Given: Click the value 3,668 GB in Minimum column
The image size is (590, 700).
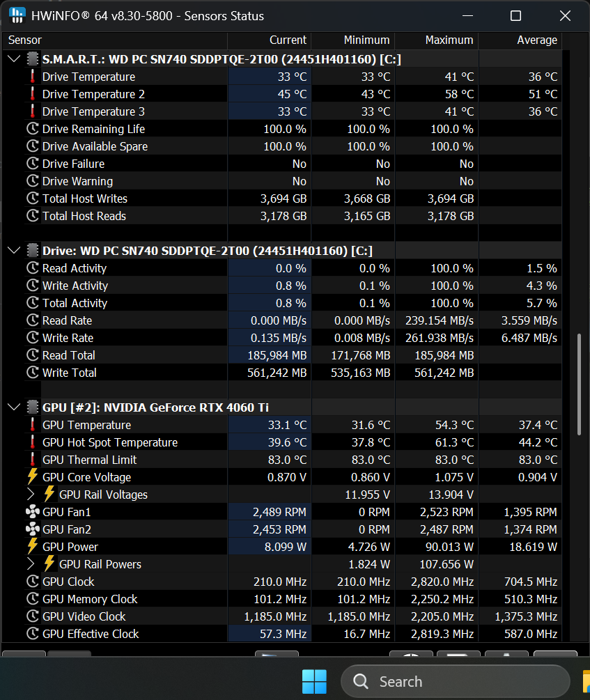Looking at the screenshot, I should pyautogui.click(x=367, y=199).
